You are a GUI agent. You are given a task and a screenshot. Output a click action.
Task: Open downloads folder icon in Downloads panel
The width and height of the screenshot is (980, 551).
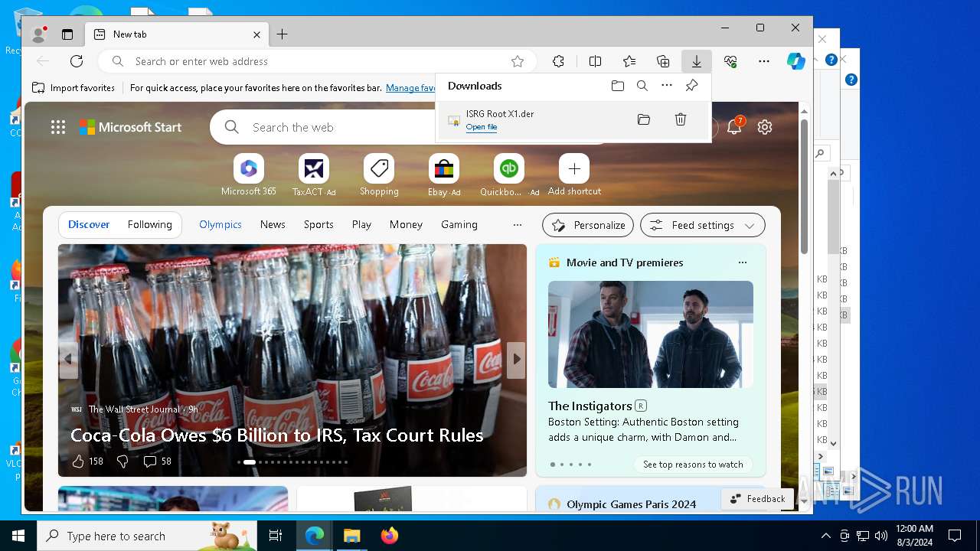[618, 86]
